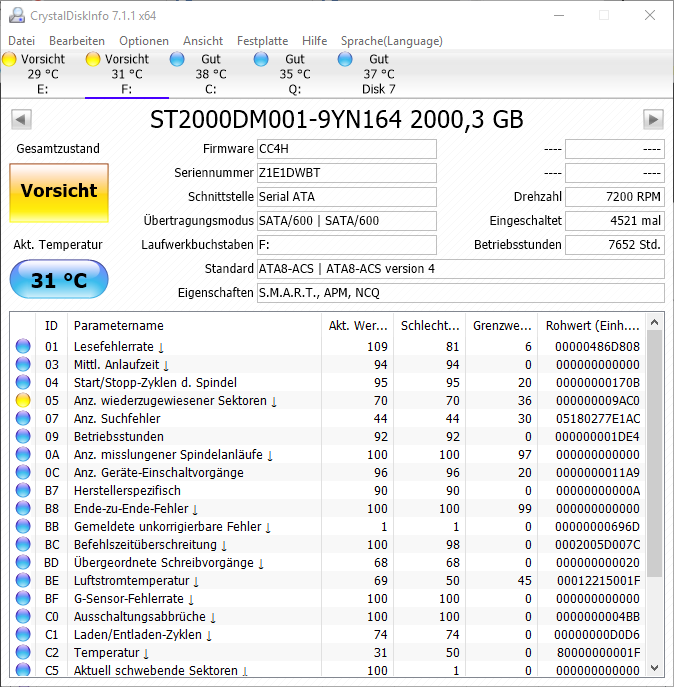Open the Festplatte menu
The image size is (674, 687).
[x=263, y=41]
